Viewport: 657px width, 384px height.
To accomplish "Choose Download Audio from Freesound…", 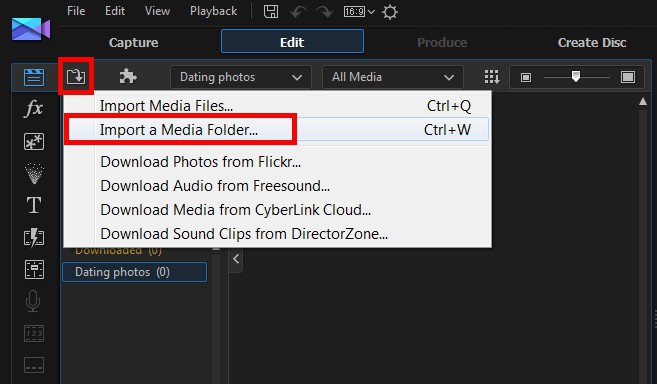I will click(277, 186).
